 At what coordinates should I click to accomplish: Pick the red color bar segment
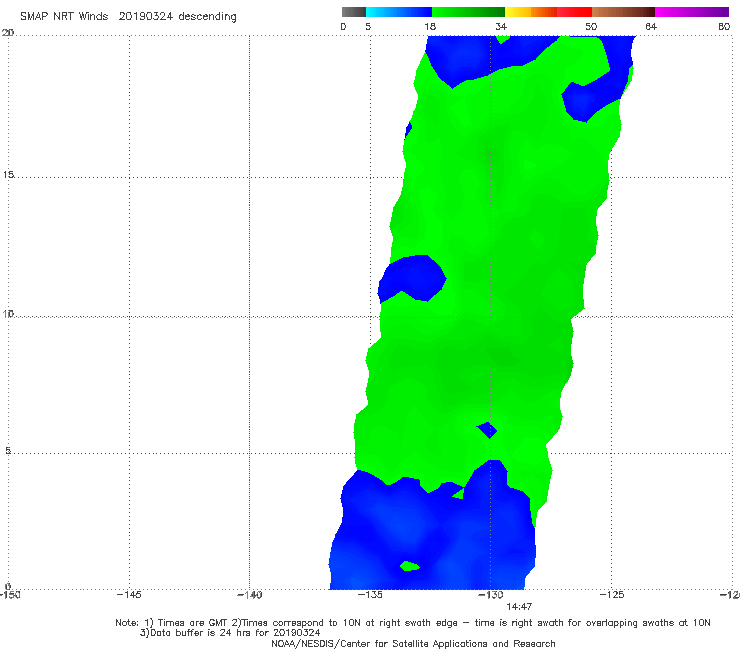(574, 12)
